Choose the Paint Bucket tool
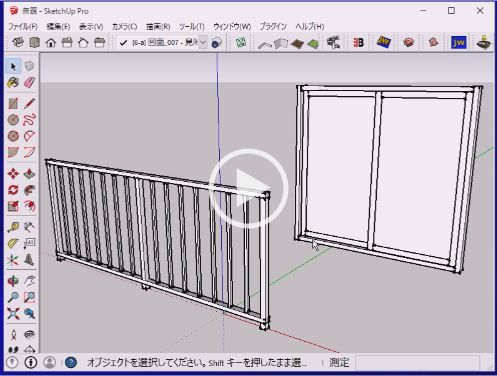This screenshot has height=376, width=497. coord(13,82)
